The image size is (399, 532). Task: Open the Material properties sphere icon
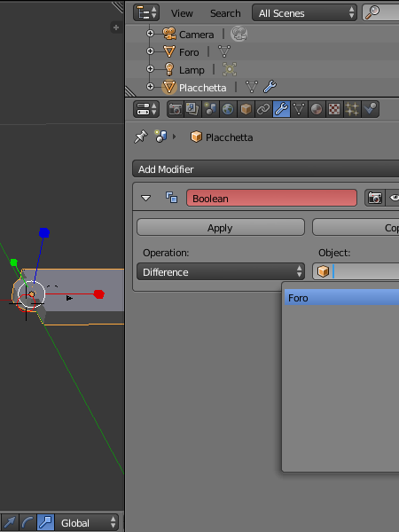(x=317, y=109)
